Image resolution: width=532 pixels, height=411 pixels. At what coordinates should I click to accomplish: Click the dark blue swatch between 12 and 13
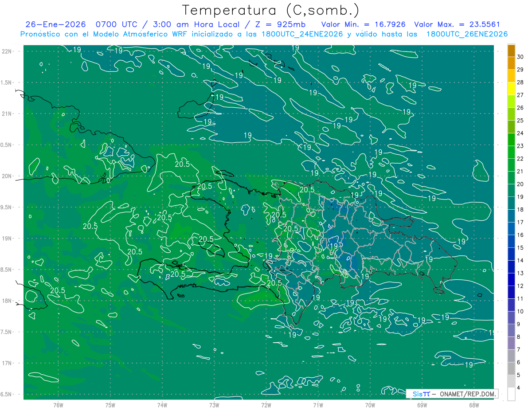511,279
